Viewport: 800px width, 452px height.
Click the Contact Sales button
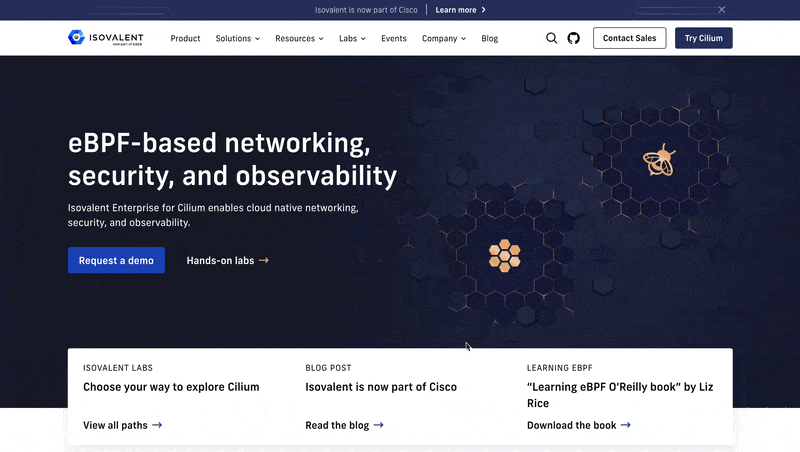[x=630, y=38]
